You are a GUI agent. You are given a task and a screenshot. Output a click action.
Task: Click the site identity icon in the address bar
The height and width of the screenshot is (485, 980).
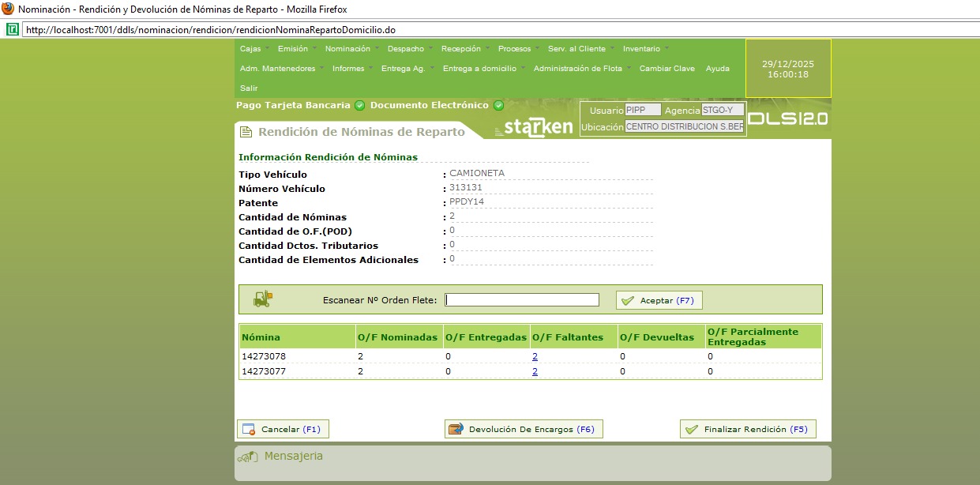[13, 29]
